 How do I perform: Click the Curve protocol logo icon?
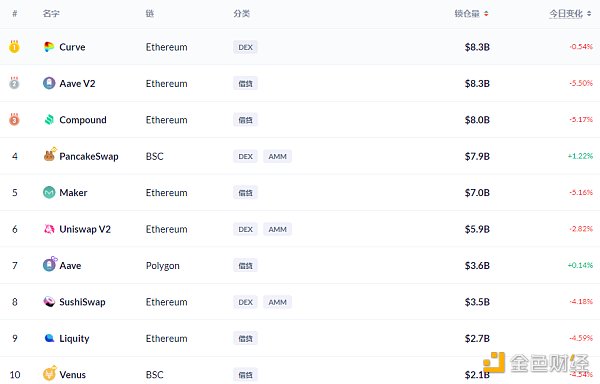[49, 47]
